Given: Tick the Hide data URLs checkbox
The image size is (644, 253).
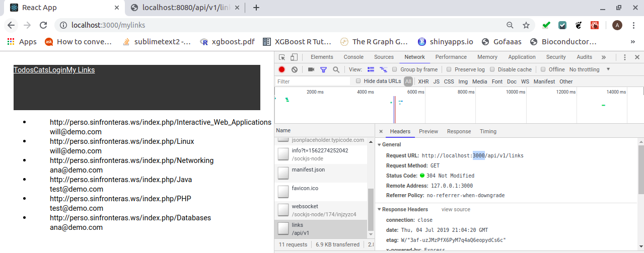Looking at the screenshot, I should click(x=359, y=81).
